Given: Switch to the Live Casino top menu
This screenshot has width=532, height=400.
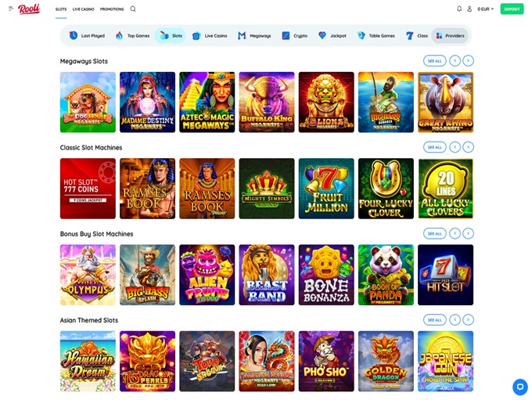Looking at the screenshot, I should click(x=83, y=9).
